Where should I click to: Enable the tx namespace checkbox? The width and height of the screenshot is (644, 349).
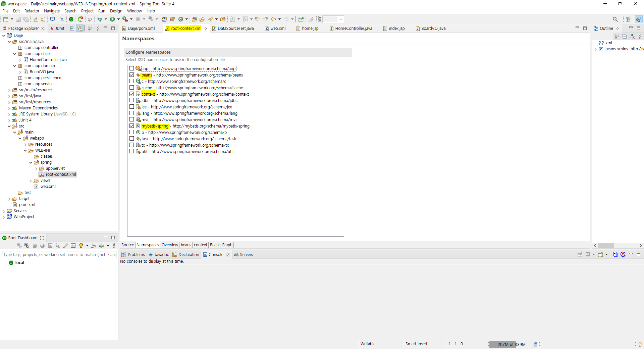(132, 145)
